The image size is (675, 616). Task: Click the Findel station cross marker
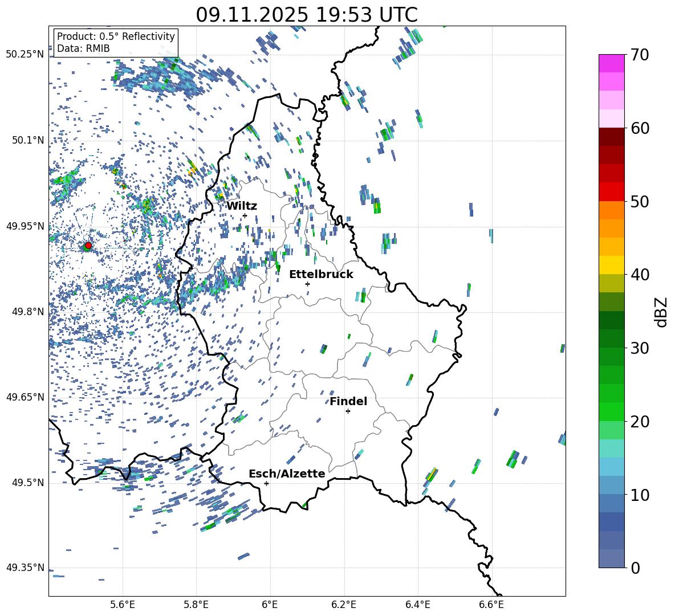point(348,411)
